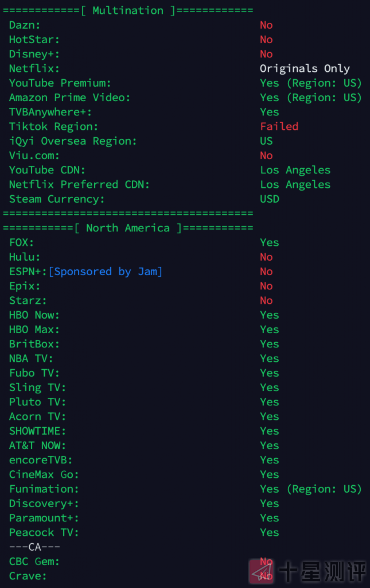The image size is (370, 588).
Task: Select the "Tiktok Region:" label
Action: tap(53, 126)
